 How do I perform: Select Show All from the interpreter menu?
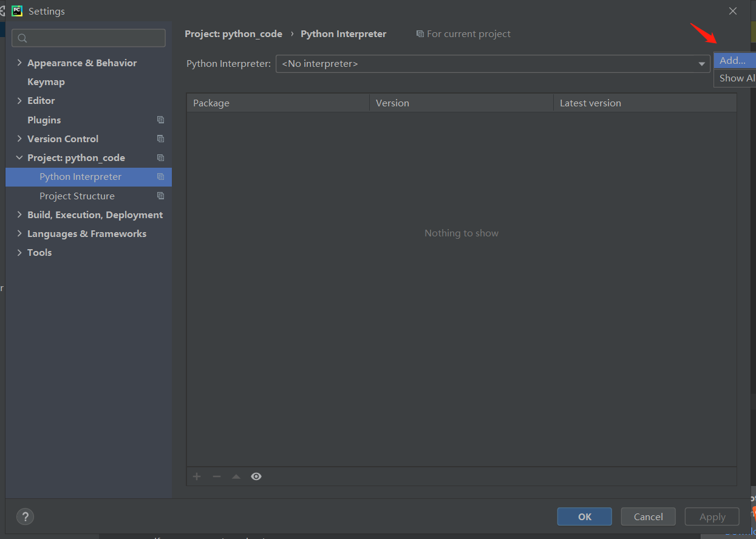click(735, 78)
